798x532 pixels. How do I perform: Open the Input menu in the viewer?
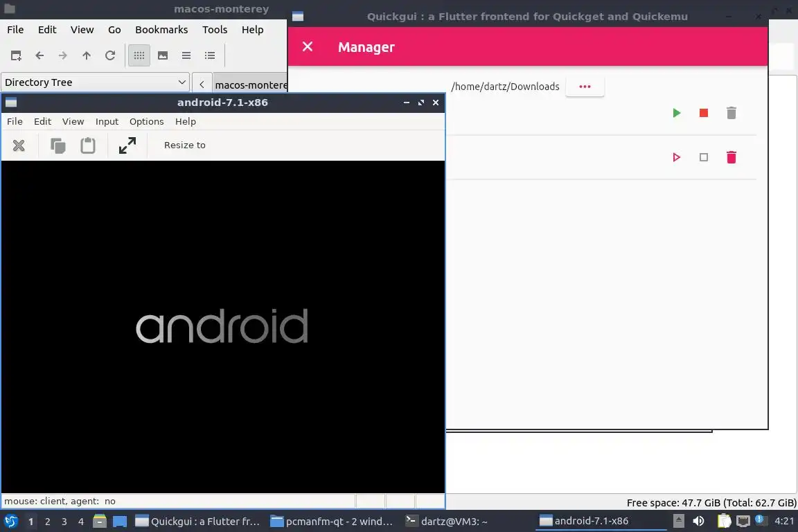pyautogui.click(x=107, y=121)
